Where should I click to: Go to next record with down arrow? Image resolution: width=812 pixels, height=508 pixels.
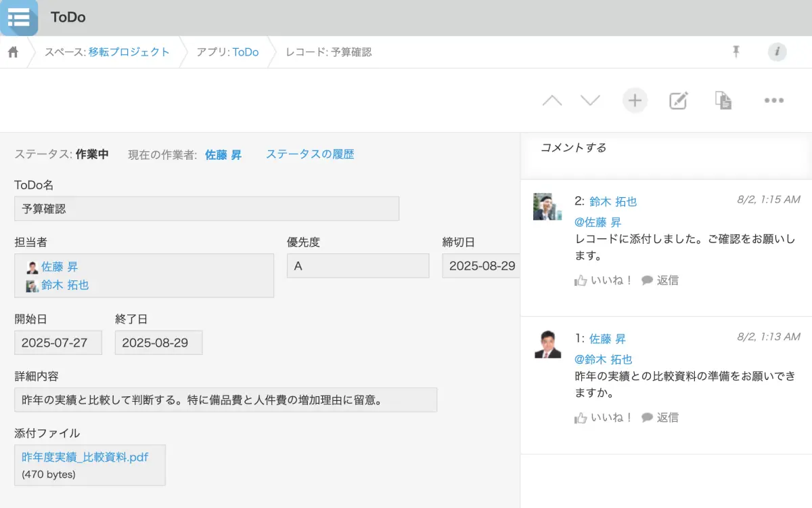(x=590, y=101)
